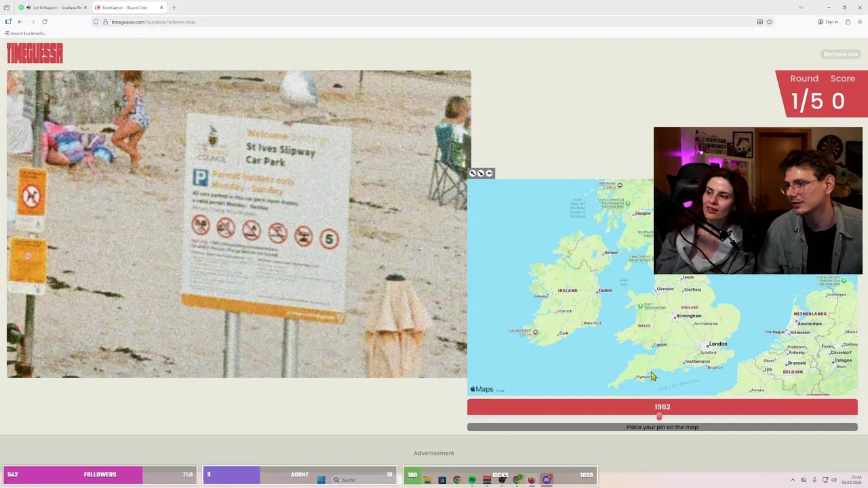Go forward one page
Screen dimensions: 868x488
tap(32, 22)
